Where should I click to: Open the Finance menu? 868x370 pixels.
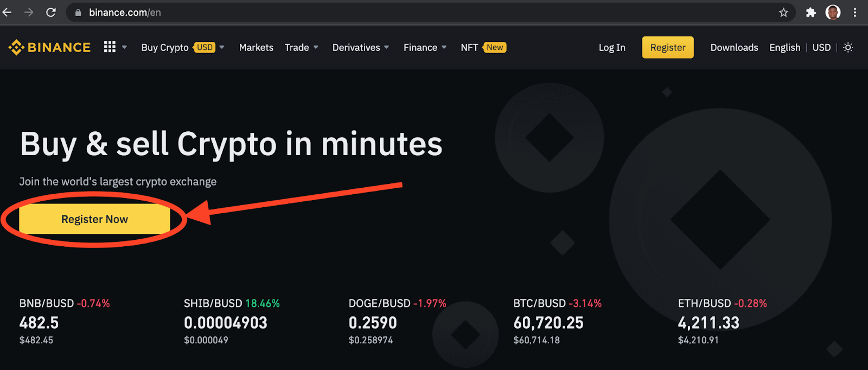click(x=420, y=48)
